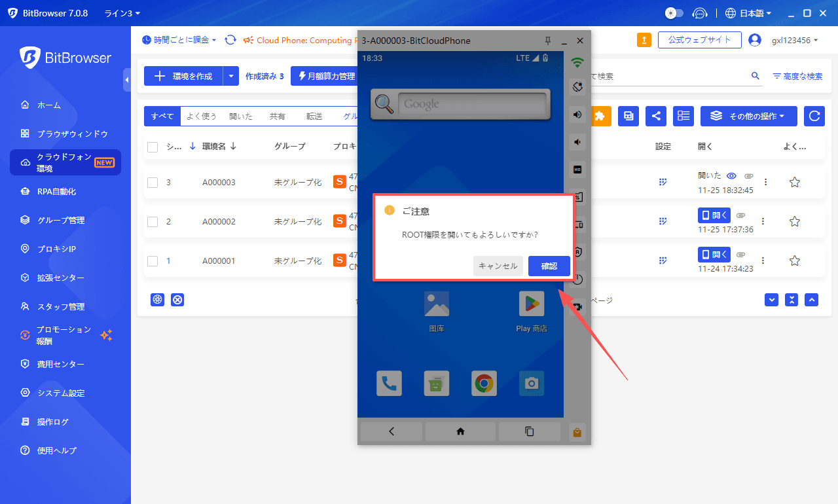The height and width of the screenshot is (504, 838).
Task: Tap the phone dialer app icon
Action: point(389,384)
